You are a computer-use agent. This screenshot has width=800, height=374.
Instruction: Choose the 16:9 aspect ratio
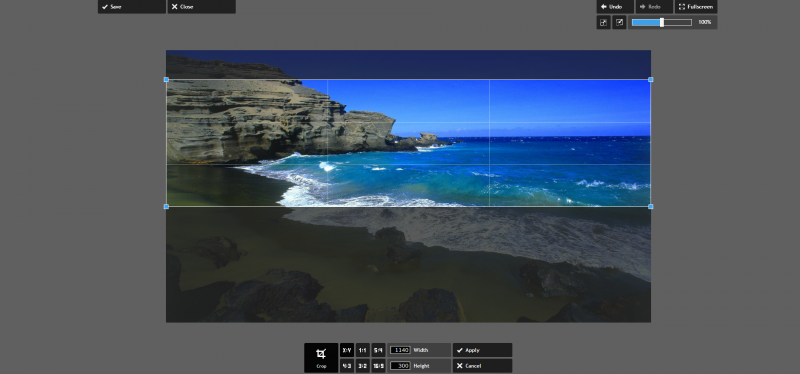[379, 366]
